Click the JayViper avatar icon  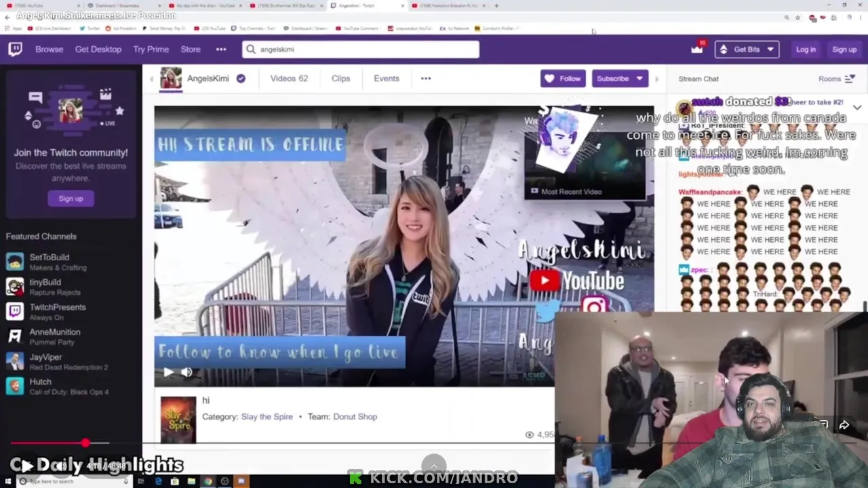point(15,361)
